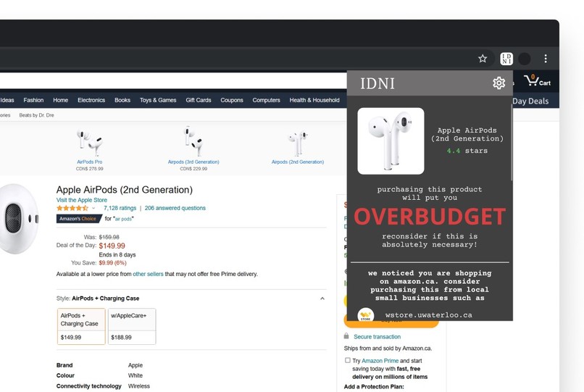The width and height of the screenshot is (584, 392).
Task: Click the 4.4 stars rating in IDNI popup
Action: (467, 151)
